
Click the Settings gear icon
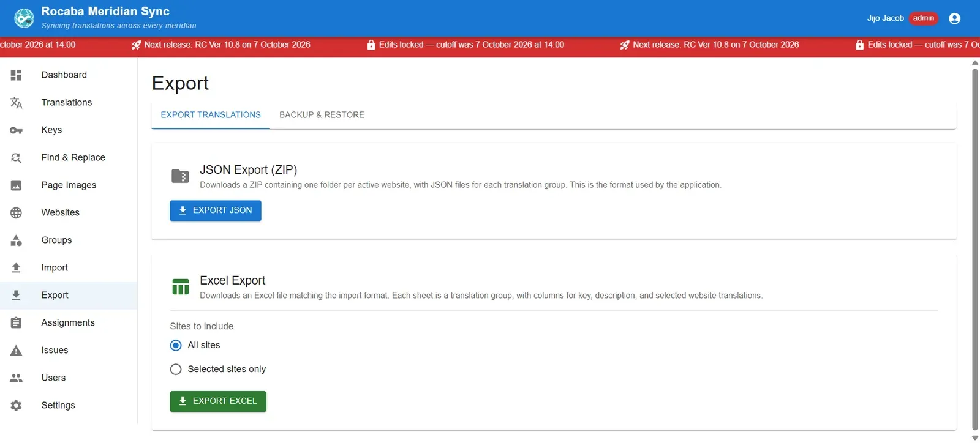coord(17,406)
